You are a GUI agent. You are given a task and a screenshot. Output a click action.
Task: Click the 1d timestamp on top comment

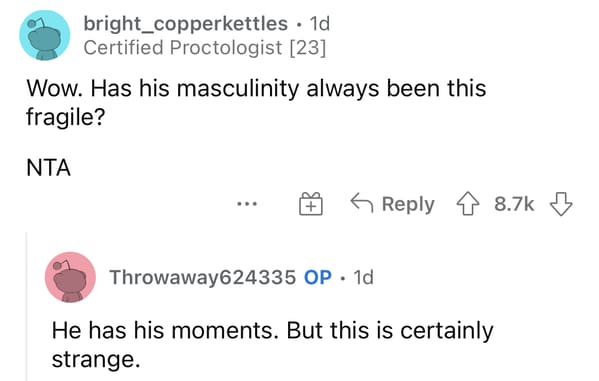pyautogui.click(x=319, y=24)
